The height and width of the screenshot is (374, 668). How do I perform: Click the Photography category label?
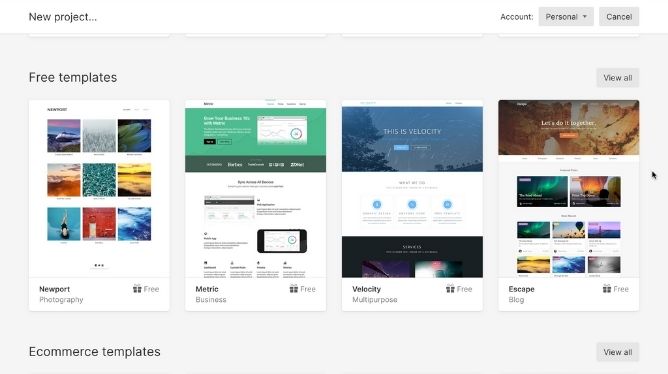click(61, 300)
